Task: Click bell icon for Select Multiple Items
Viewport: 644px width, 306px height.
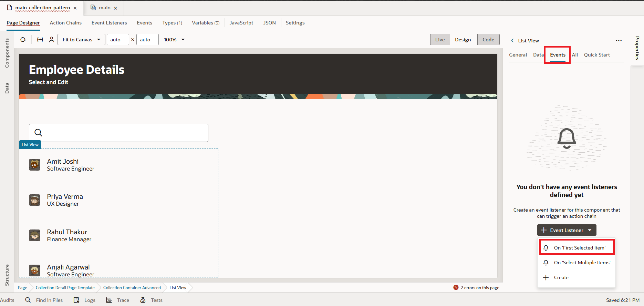Action: 546,263
